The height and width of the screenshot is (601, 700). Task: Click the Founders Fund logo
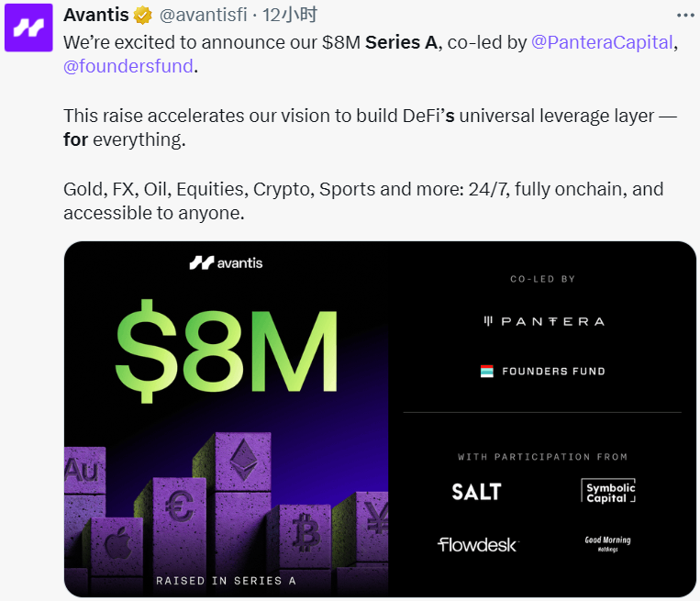coord(543,372)
